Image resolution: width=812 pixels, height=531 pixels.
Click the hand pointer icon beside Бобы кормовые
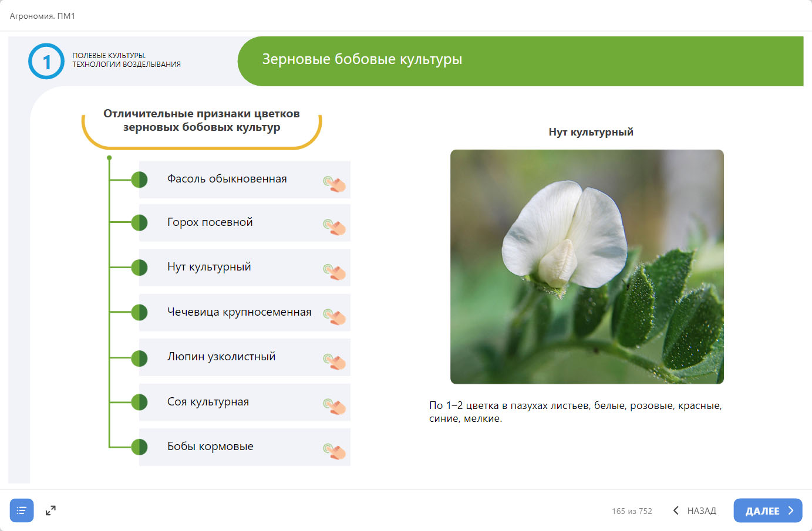pyautogui.click(x=335, y=451)
